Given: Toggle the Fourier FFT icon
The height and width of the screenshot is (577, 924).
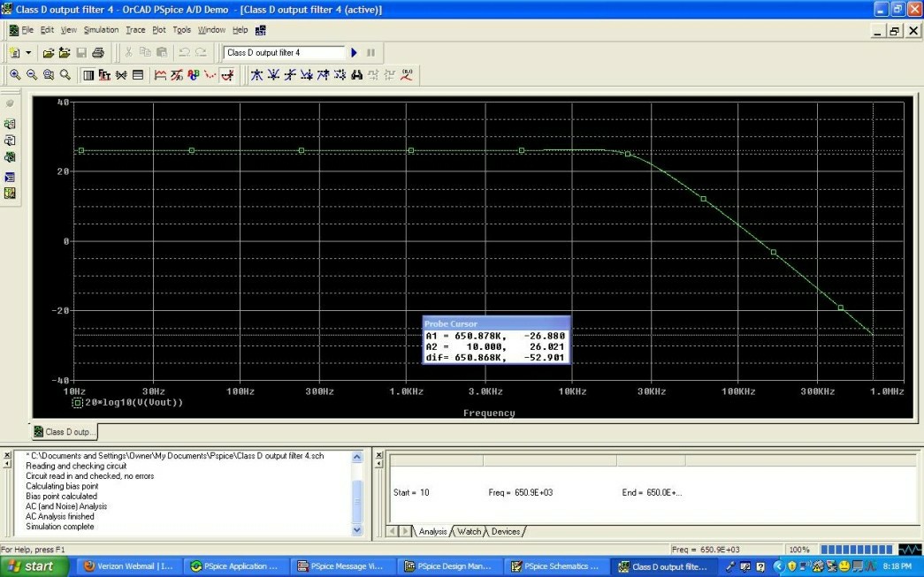Looking at the screenshot, I should click(104, 75).
